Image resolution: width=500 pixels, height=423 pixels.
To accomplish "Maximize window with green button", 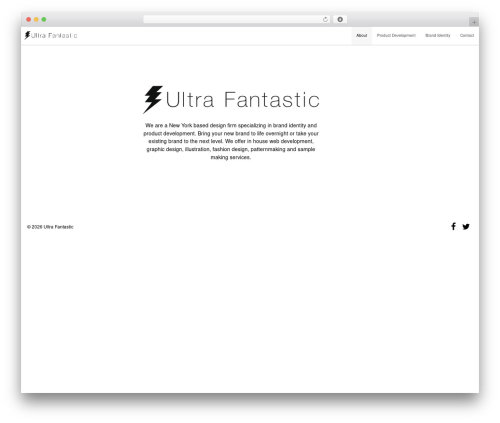I will tap(44, 20).
